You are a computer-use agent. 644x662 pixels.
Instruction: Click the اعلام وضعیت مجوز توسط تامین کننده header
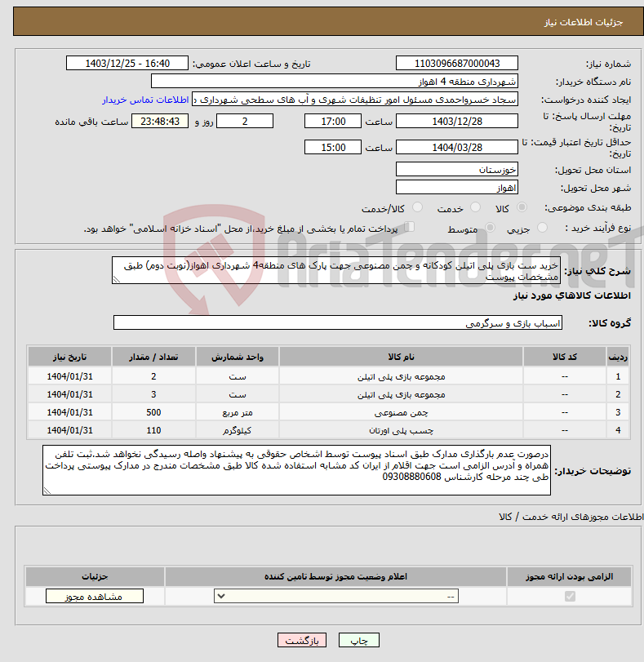[x=335, y=576]
